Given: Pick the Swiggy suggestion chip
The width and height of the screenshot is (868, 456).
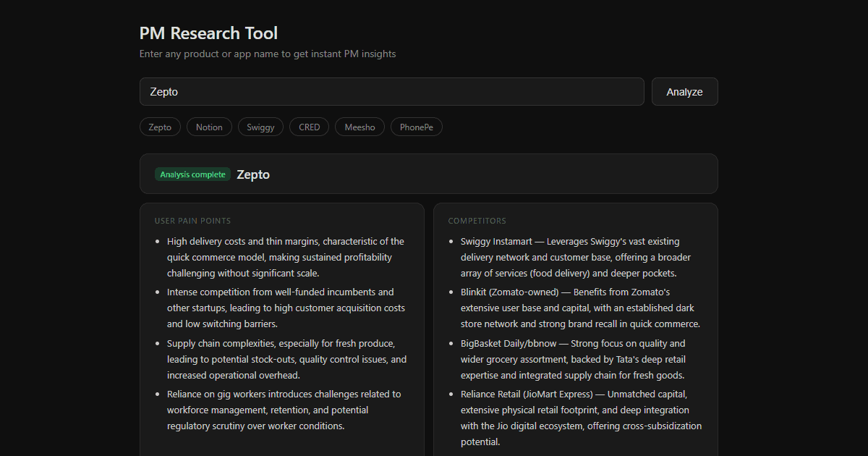Looking at the screenshot, I should 260,127.
